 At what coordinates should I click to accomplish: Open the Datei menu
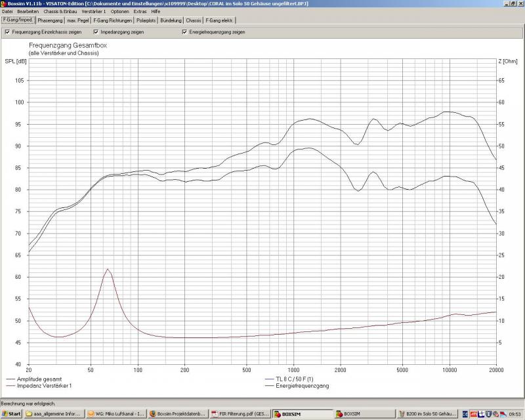7,11
